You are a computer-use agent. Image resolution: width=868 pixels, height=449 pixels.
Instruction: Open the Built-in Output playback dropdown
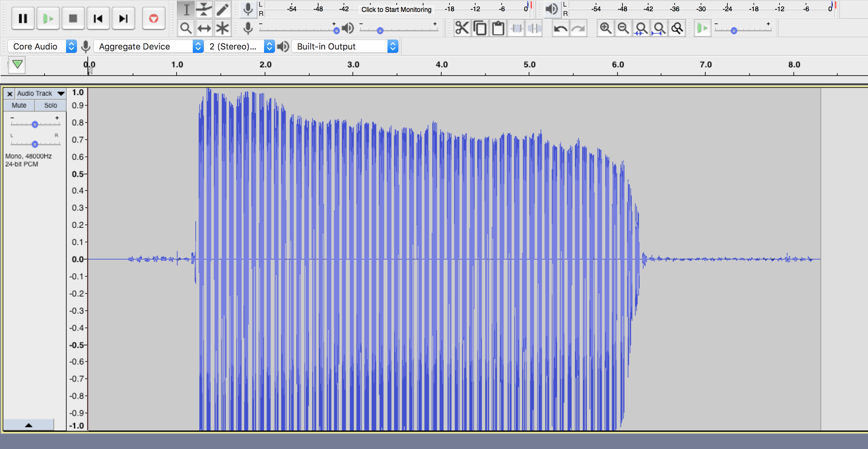345,47
